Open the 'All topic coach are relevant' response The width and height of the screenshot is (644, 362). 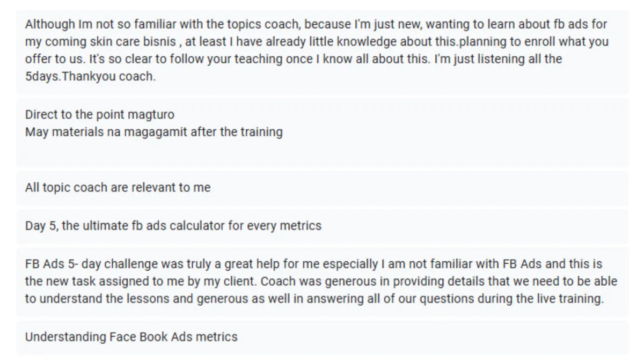(322, 188)
